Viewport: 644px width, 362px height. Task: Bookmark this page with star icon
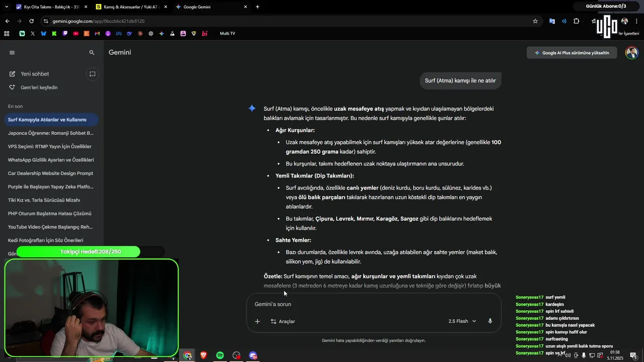click(535, 21)
